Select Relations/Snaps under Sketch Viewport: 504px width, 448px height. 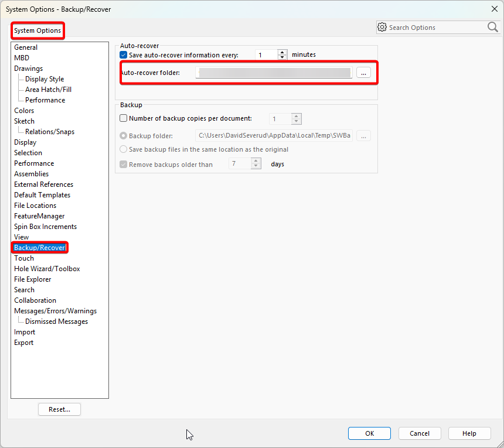click(50, 132)
